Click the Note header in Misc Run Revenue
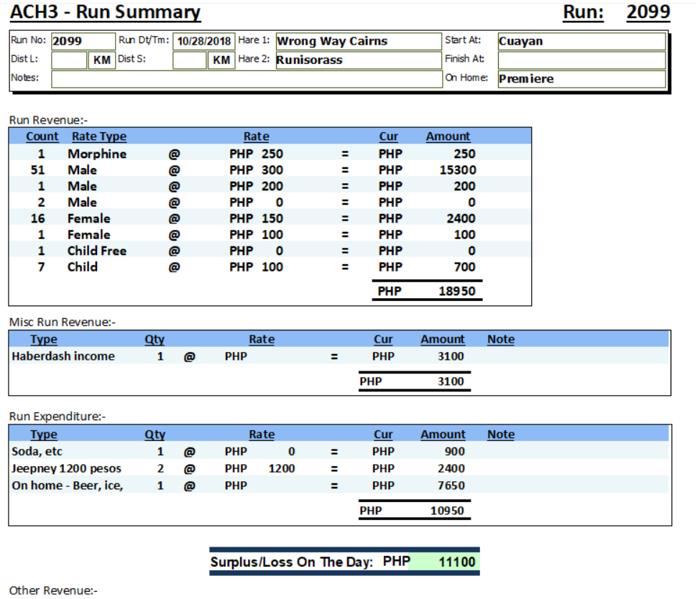 500,340
